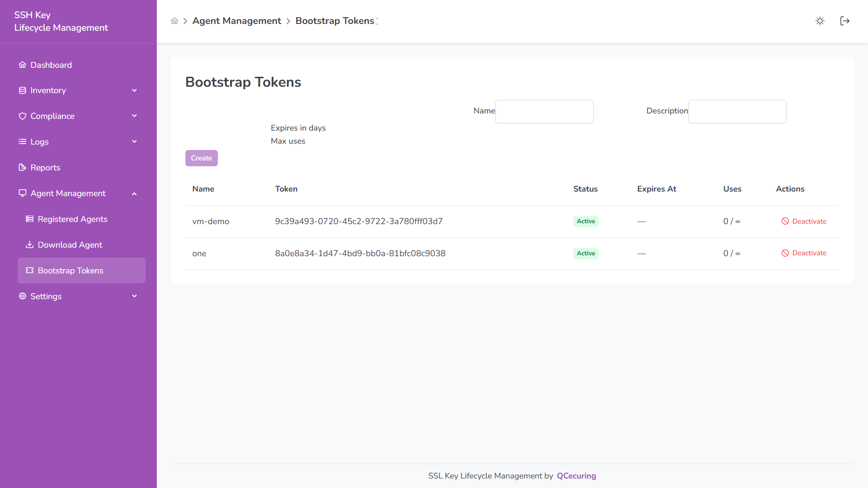Click the Reports icon in sidebar

(x=22, y=167)
